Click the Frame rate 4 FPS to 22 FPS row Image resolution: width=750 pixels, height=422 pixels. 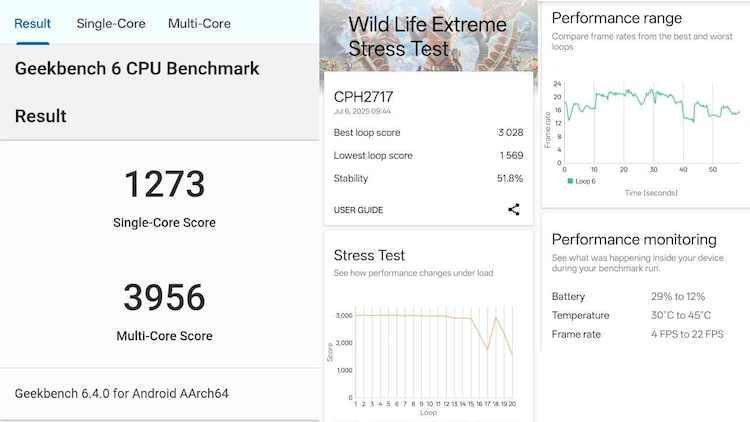[645, 334]
